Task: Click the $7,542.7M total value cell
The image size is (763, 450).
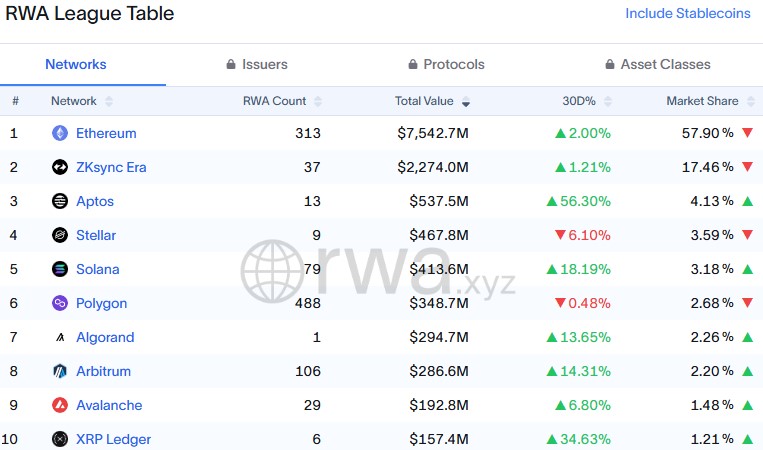Action: tap(433, 133)
